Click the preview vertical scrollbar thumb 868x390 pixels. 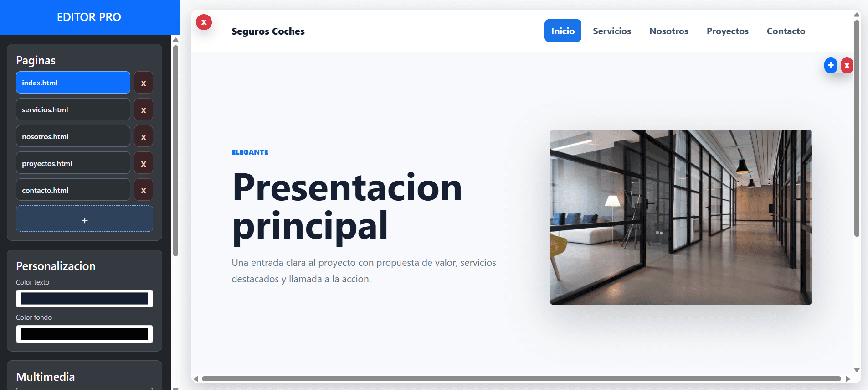(x=857, y=128)
